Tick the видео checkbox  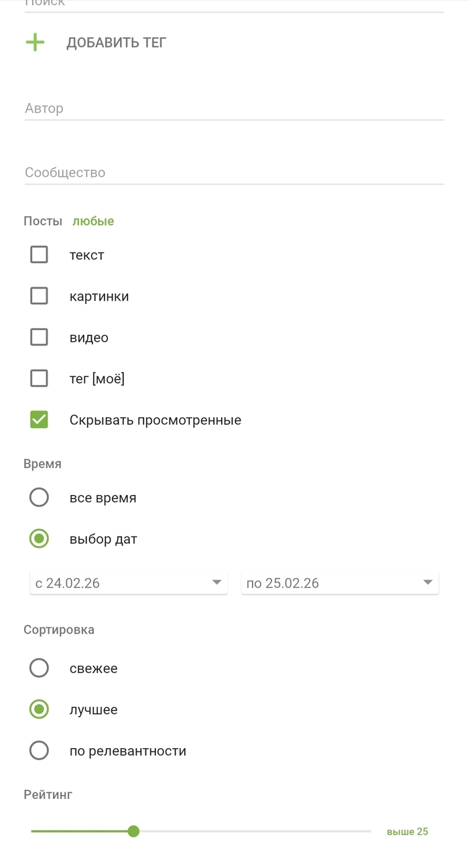[x=39, y=338]
